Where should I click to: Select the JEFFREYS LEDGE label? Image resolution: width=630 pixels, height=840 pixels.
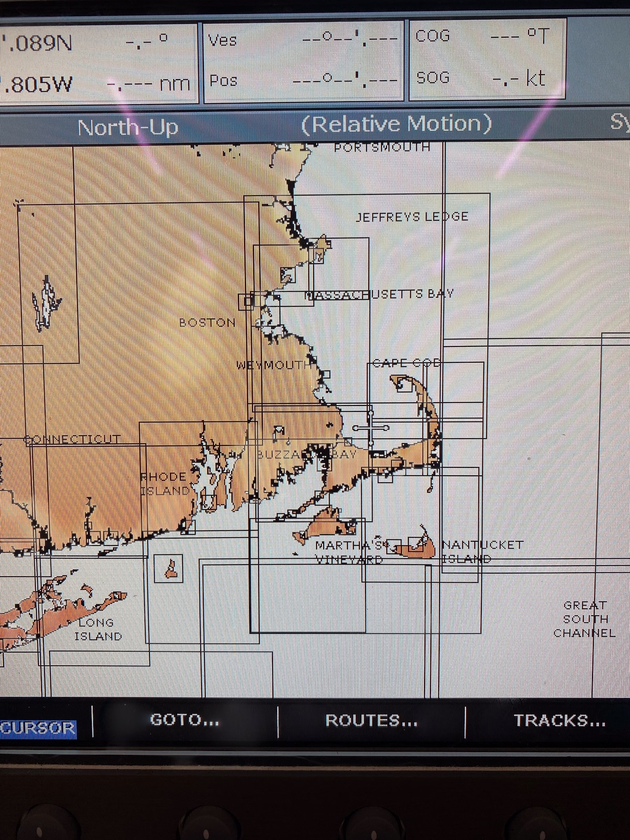(412, 217)
